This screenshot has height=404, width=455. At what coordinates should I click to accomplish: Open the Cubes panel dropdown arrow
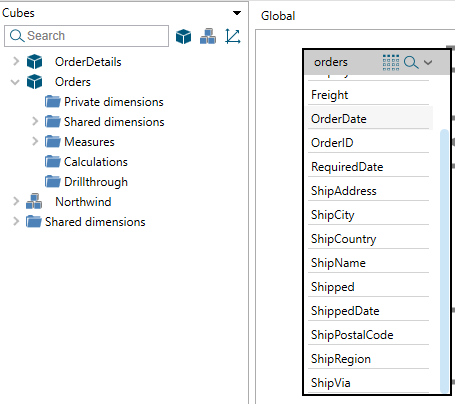click(237, 13)
